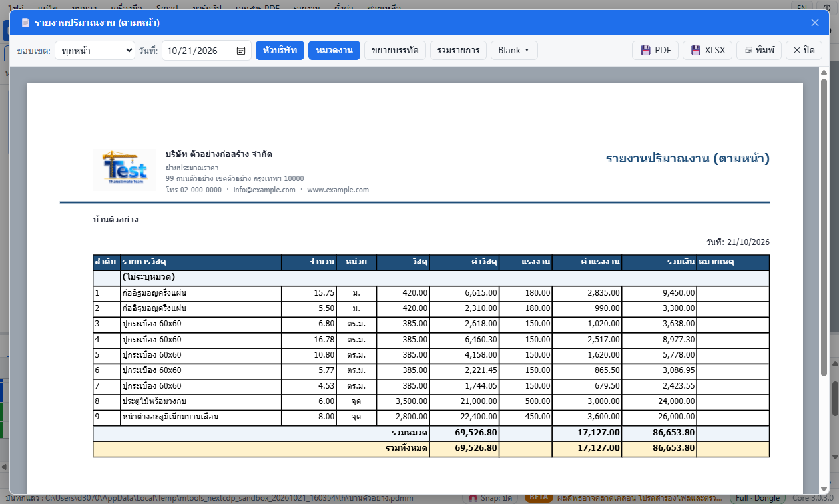
Task: Click the Core 3.0.3.0 version text
Action: tap(812, 498)
